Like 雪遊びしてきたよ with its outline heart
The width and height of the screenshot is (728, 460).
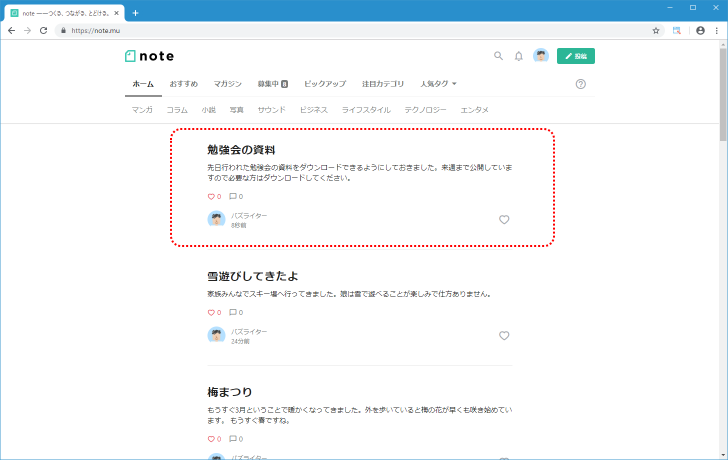click(x=504, y=336)
